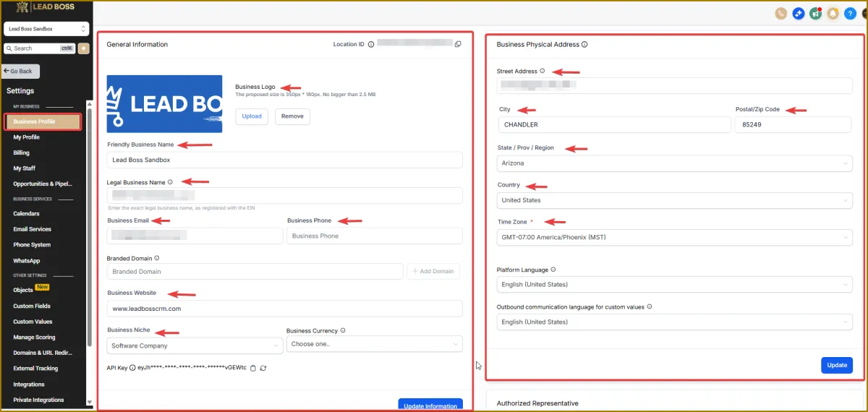Click the info icon beside Platform Language
Screen dimensions: 868x412
coord(553,270)
